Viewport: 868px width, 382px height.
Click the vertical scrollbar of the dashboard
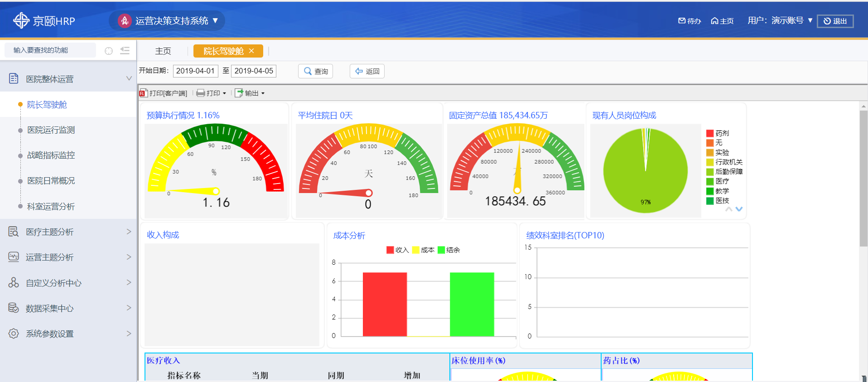[863, 179]
